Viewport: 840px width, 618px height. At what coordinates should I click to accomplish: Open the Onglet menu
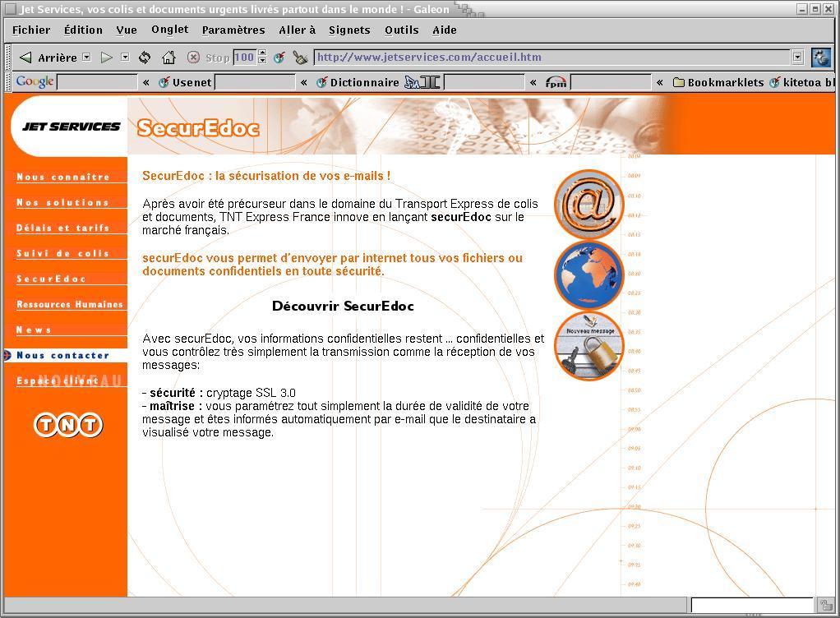[170, 30]
